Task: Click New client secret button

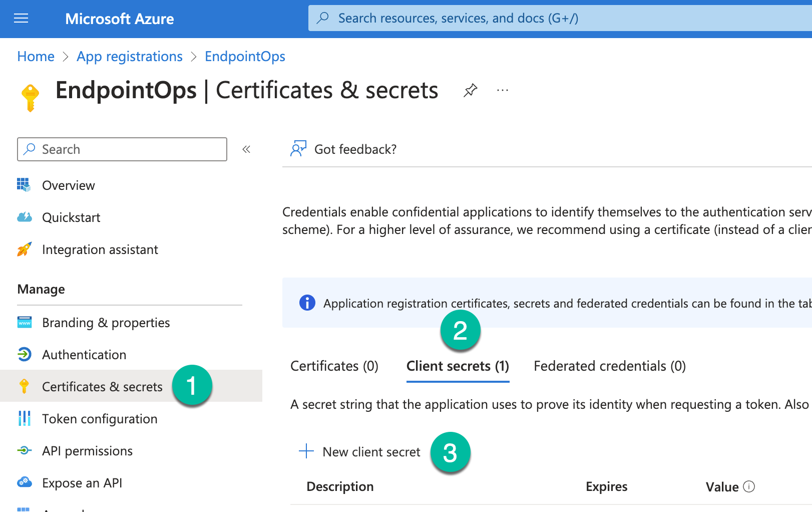Action: [x=371, y=452]
